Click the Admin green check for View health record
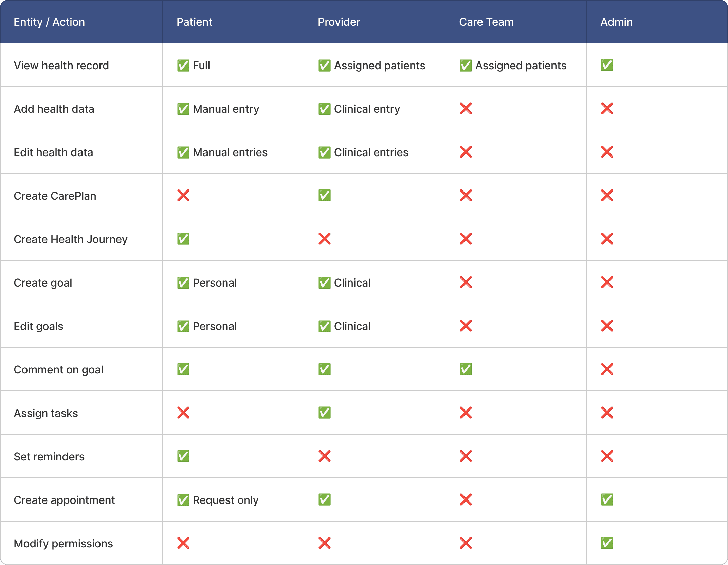Viewport: 728px width, 565px height. pos(607,65)
